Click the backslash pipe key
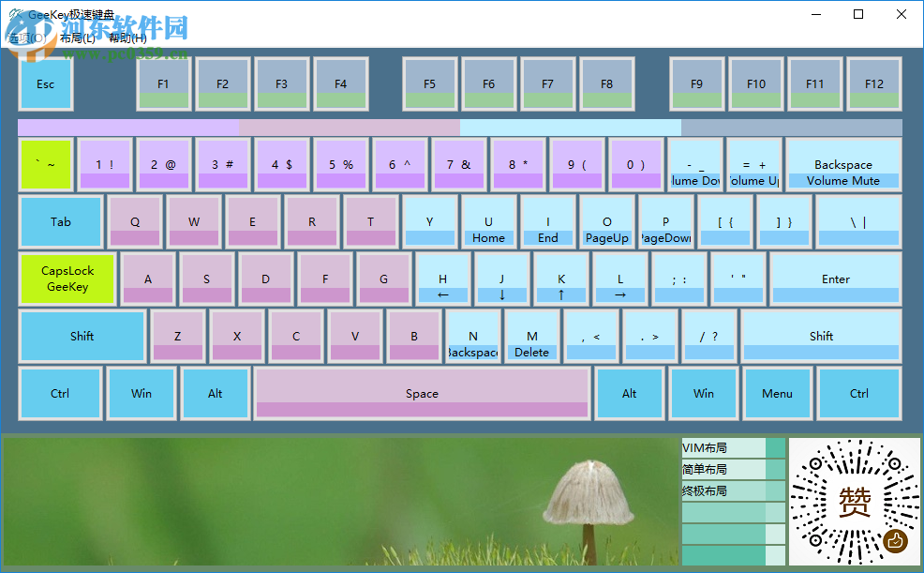The height and width of the screenshot is (573, 924). coord(858,221)
